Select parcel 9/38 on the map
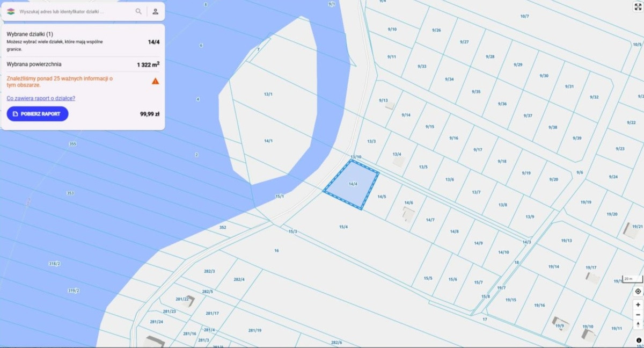The width and height of the screenshot is (644, 348). [x=553, y=127]
